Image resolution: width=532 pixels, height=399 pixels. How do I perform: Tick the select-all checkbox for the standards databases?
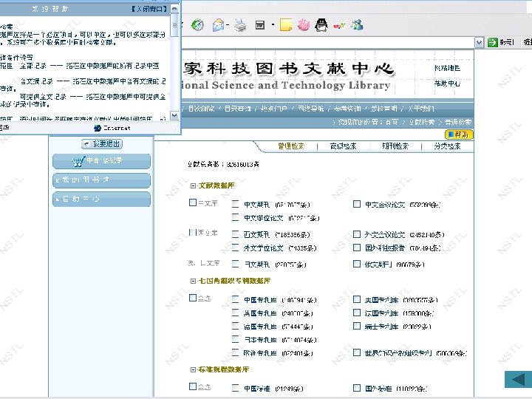[x=193, y=386]
